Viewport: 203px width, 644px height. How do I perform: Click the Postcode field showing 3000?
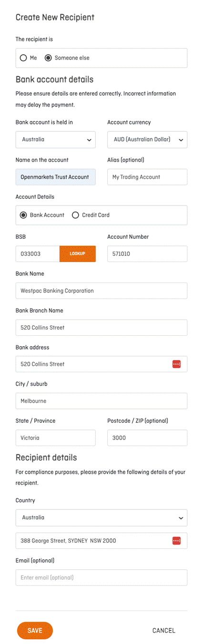(147, 438)
